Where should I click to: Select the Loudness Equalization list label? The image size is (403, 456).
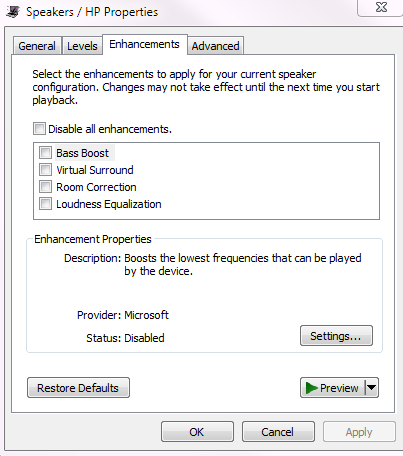(x=109, y=204)
